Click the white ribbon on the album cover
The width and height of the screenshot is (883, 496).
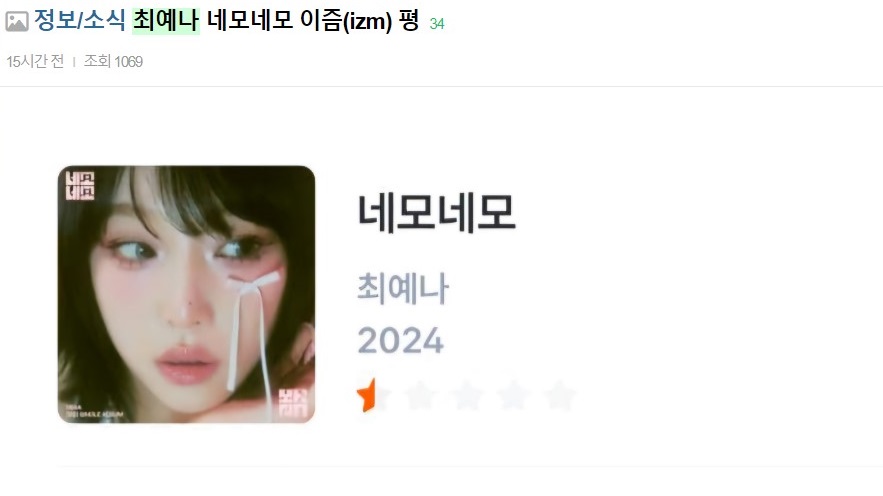(251, 327)
